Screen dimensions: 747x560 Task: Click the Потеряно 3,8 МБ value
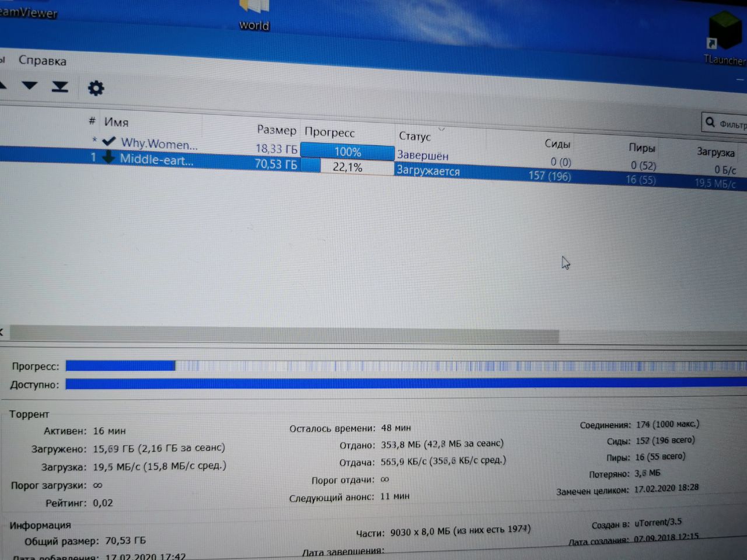[x=647, y=473]
